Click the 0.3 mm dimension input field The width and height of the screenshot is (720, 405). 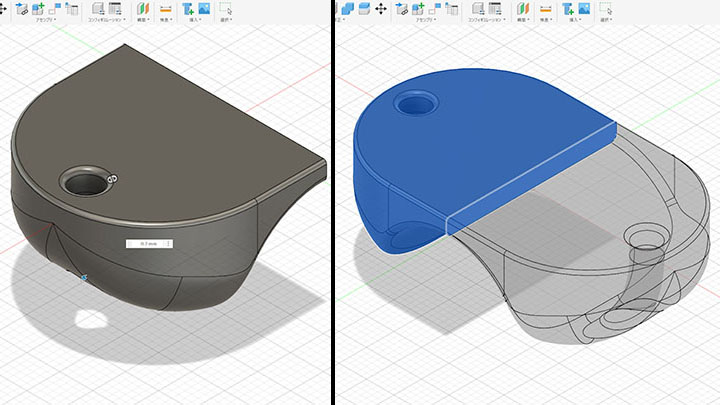point(150,243)
